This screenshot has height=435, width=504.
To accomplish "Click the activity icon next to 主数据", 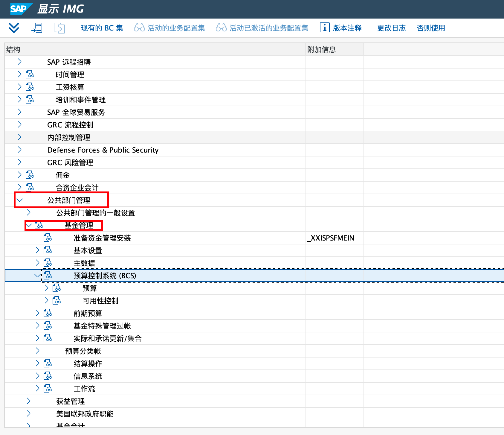I will [x=48, y=263].
